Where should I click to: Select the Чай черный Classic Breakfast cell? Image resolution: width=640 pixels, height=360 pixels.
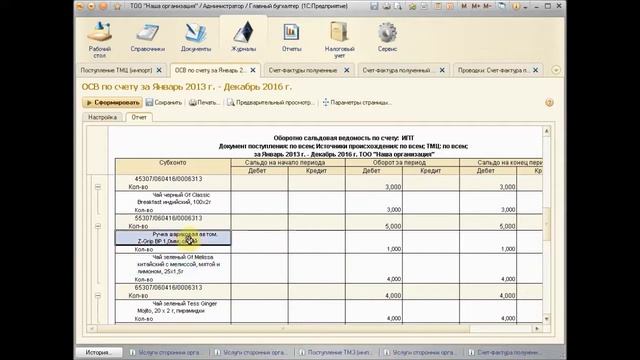click(173, 199)
